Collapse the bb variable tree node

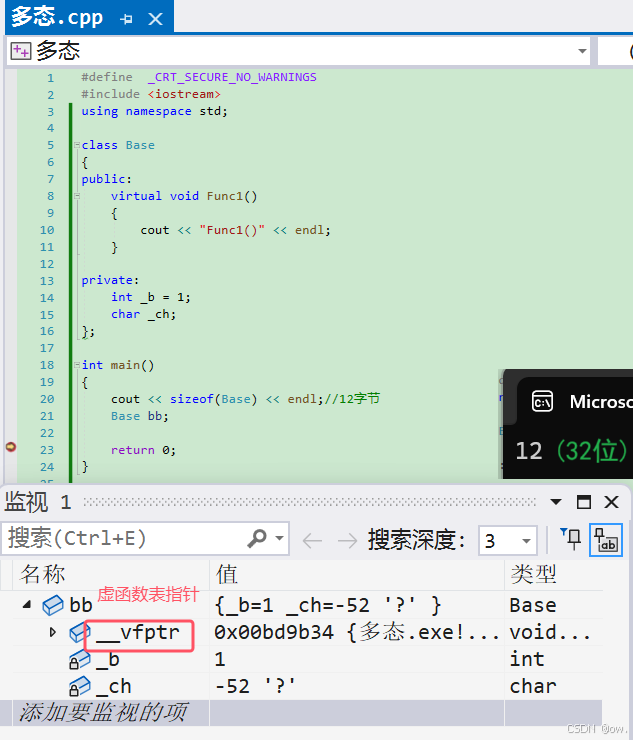27,605
